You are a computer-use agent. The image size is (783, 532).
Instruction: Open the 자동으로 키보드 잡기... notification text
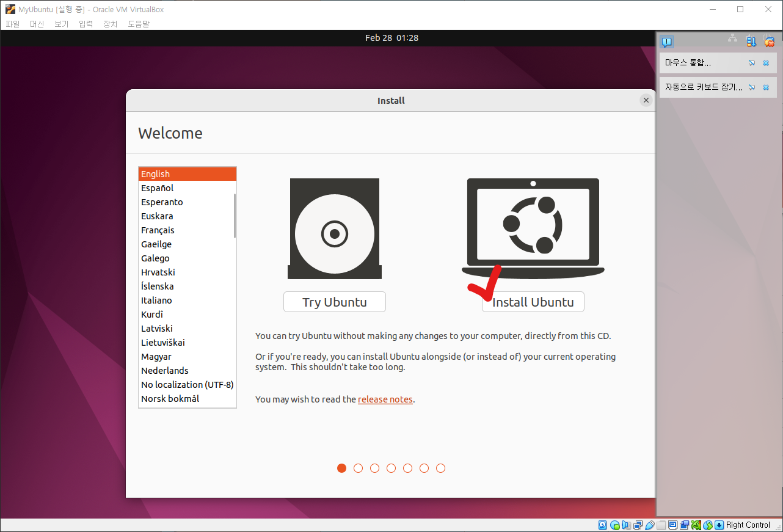704,87
